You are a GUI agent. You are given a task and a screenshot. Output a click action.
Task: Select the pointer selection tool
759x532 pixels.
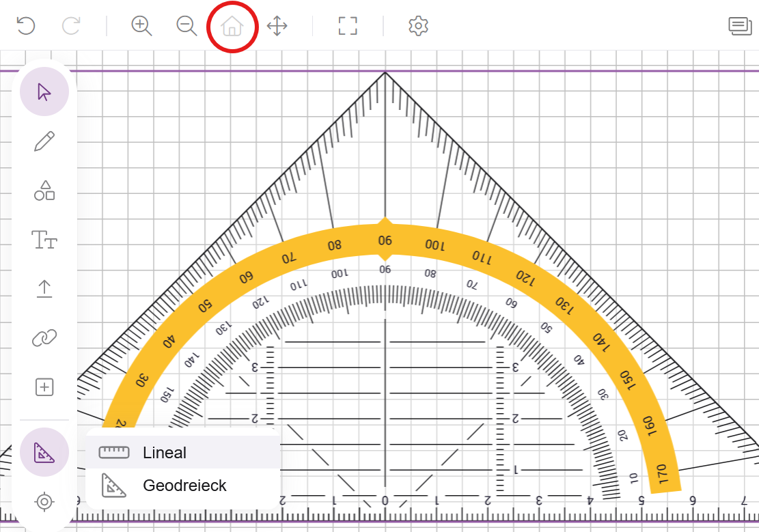pos(44,92)
